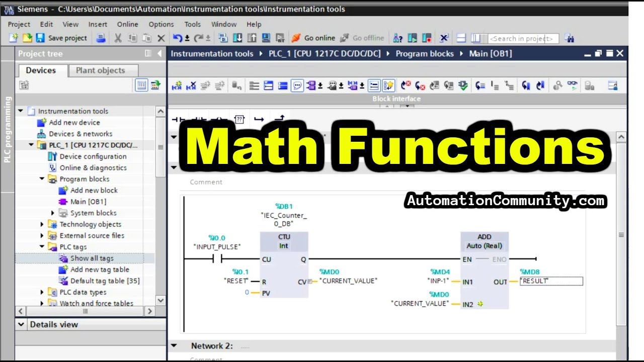This screenshot has height=362, width=644.
Task: Click add input star at IN2
Action: (x=480, y=304)
